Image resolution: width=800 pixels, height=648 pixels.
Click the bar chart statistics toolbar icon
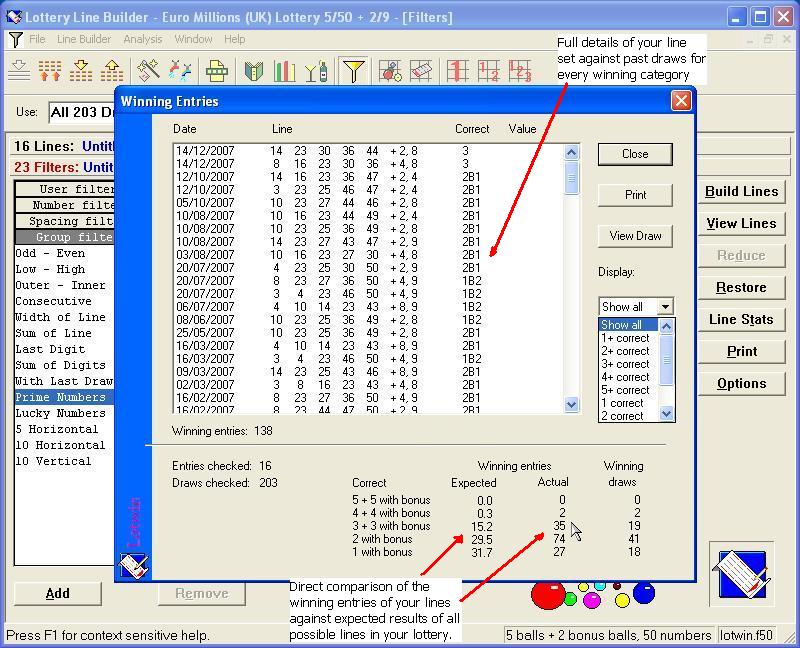click(x=285, y=71)
